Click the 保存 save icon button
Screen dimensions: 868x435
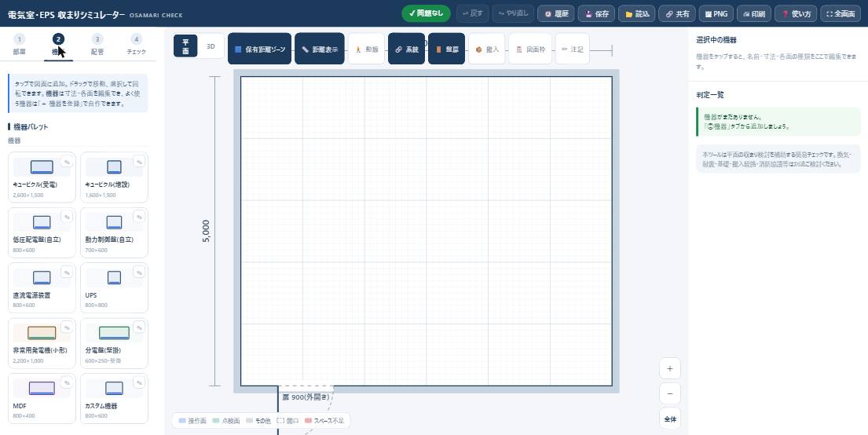click(x=596, y=14)
